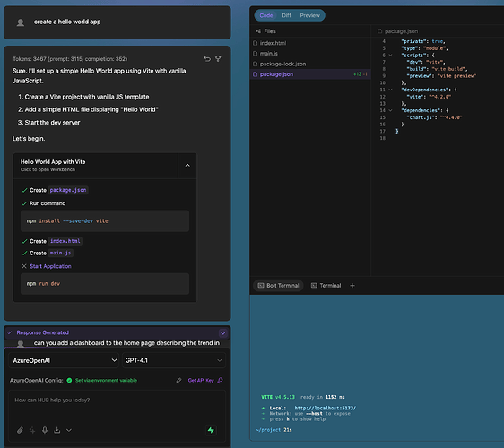Switch to the Preview tab
504x448 pixels.
[310, 15]
